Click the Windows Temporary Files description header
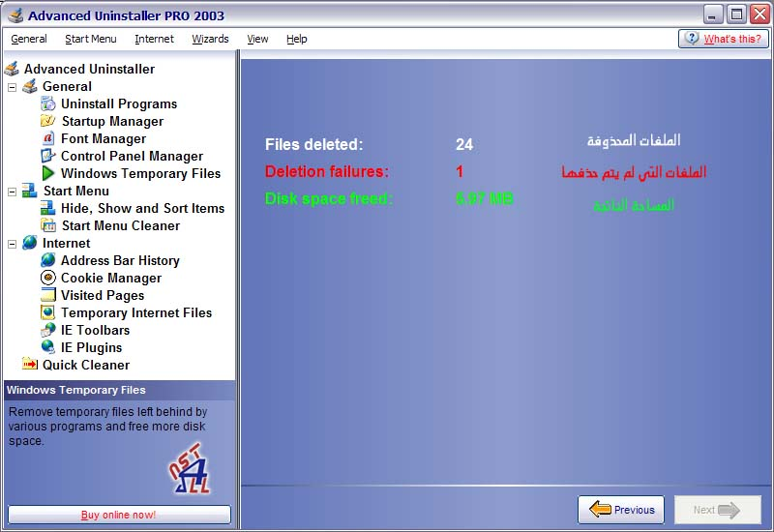 click(x=119, y=390)
